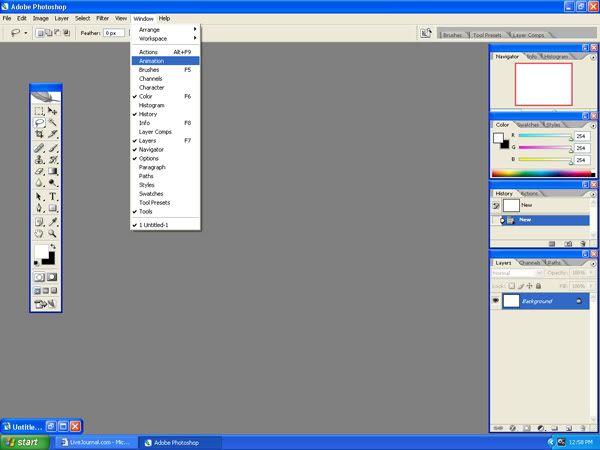Open the Layers Opacity slider arrow

pyautogui.click(x=591, y=273)
